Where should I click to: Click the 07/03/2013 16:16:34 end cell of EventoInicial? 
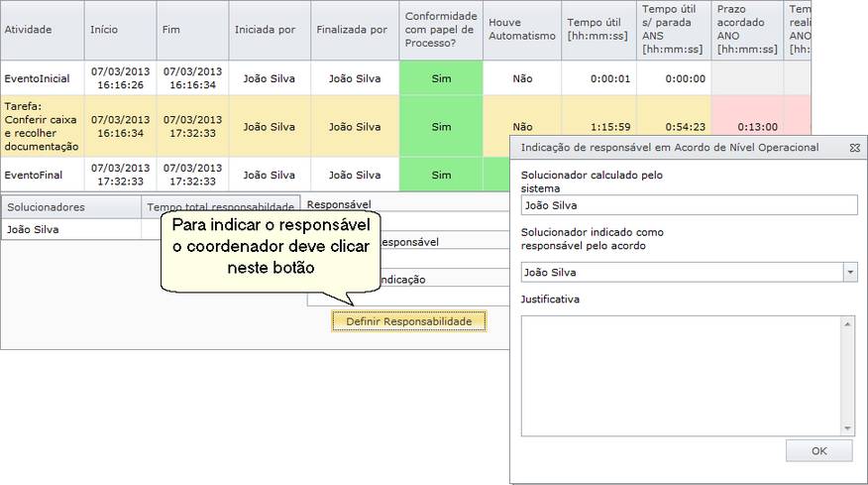coord(192,78)
